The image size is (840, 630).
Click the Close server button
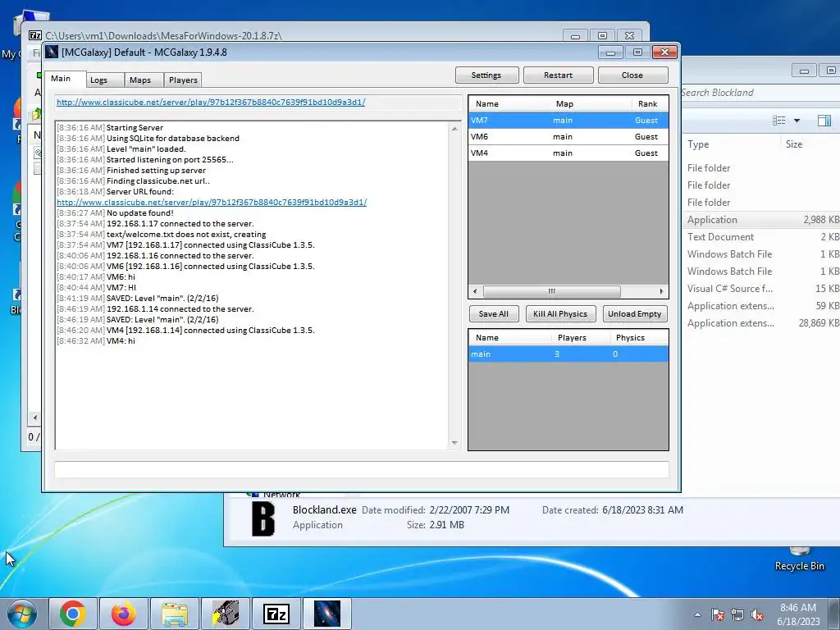pos(632,75)
